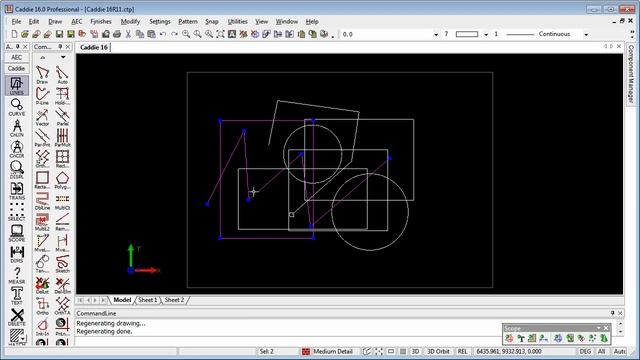Open the Utilities menu
The image size is (640, 360).
click(x=238, y=22)
